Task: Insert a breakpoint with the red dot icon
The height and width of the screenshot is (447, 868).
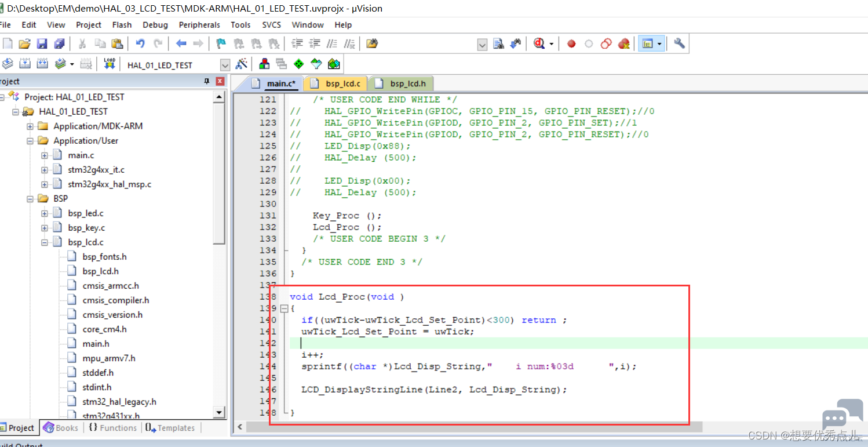Action: 571,43
